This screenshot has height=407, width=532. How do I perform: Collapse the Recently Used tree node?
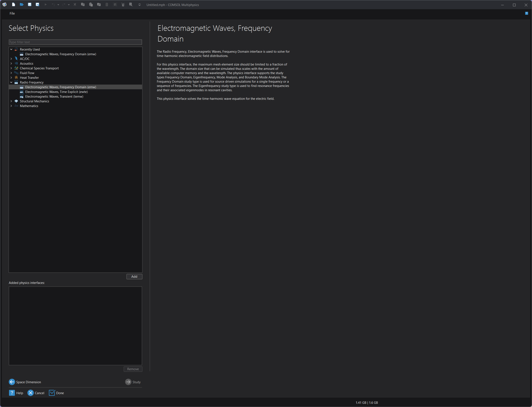(x=11, y=49)
